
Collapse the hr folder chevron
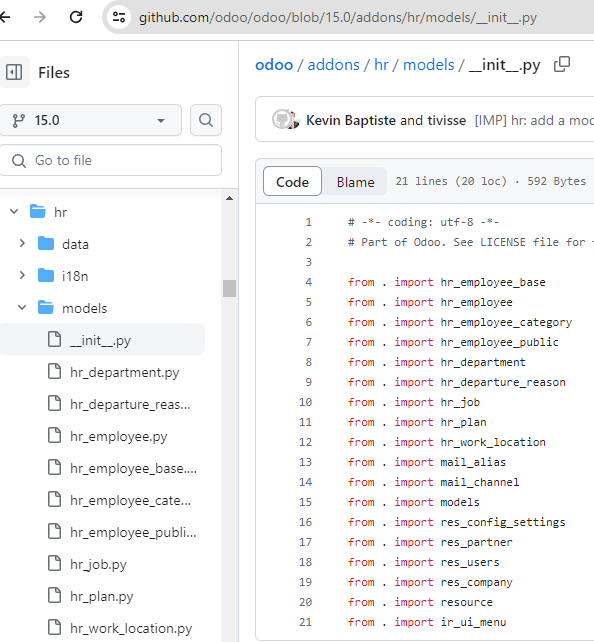(x=14, y=212)
